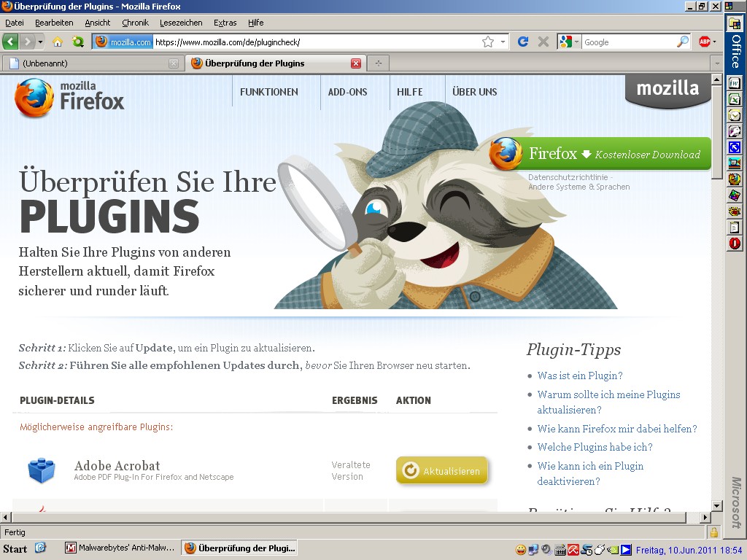Viewport: 747px width, 560px height.
Task: Open the URL history dropdown arrow
Action: click(x=503, y=42)
